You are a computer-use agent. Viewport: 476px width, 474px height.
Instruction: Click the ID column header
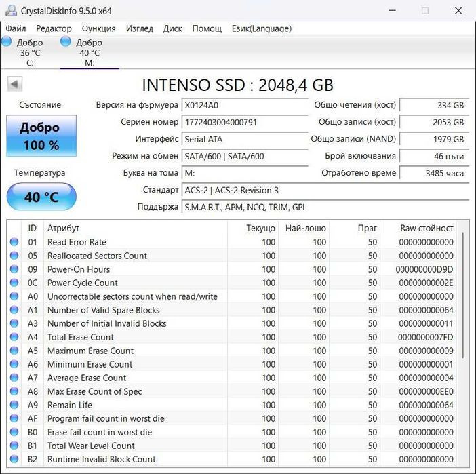33,228
